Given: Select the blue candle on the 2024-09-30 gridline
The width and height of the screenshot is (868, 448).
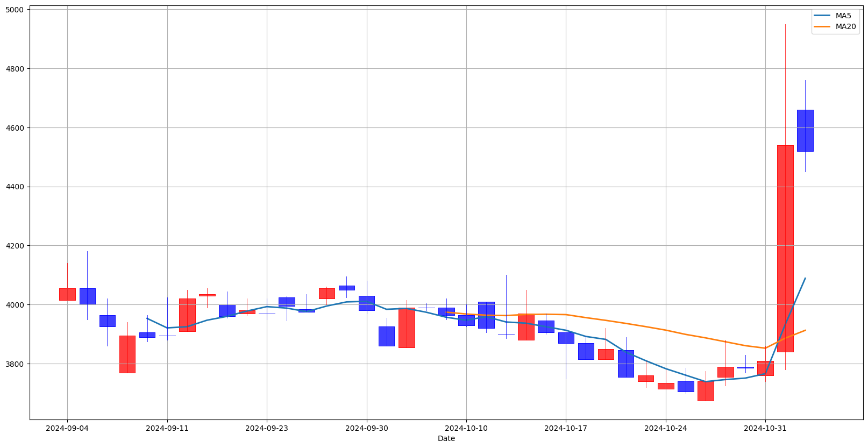Looking at the screenshot, I should pos(367,303).
